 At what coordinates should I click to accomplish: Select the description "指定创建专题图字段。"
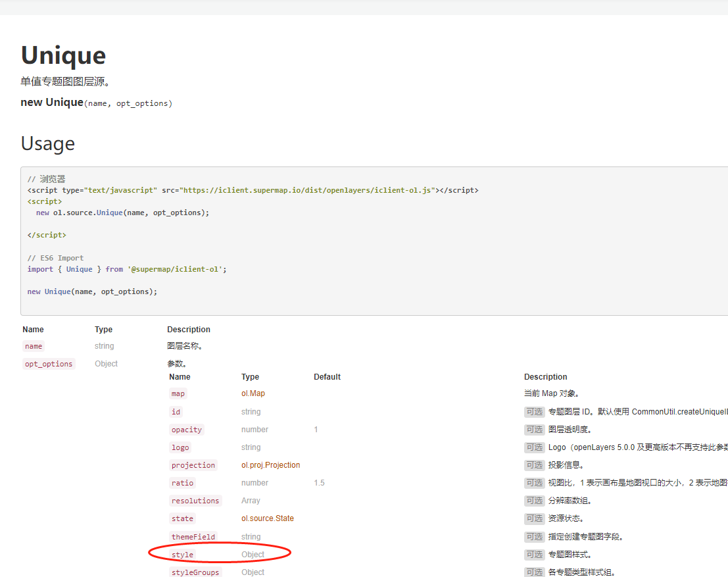coord(586,537)
